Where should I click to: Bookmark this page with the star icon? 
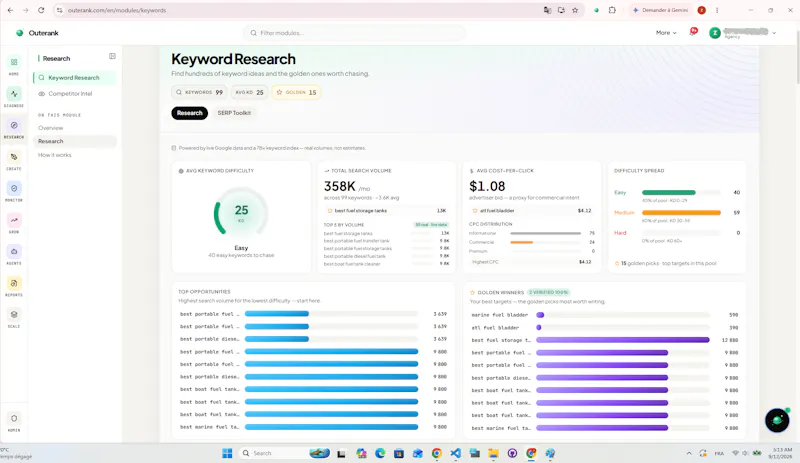[575, 10]
